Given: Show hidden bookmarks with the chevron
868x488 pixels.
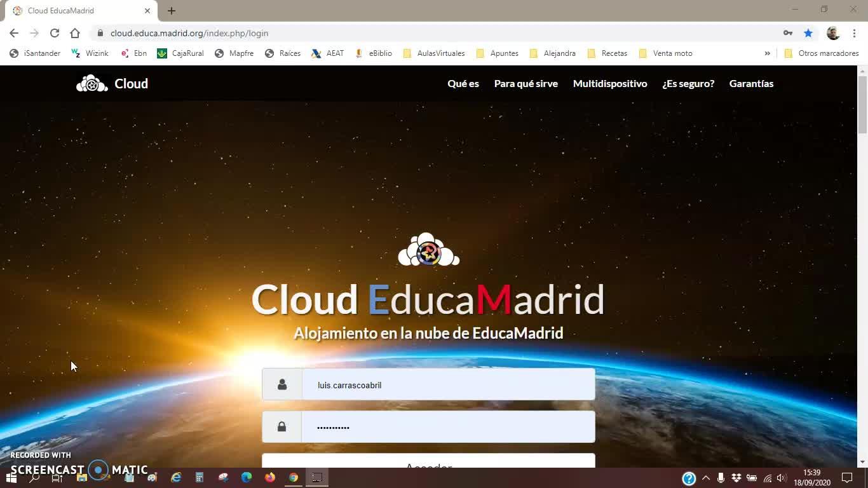Looking at the screenshot, I should tap(767, 53).
